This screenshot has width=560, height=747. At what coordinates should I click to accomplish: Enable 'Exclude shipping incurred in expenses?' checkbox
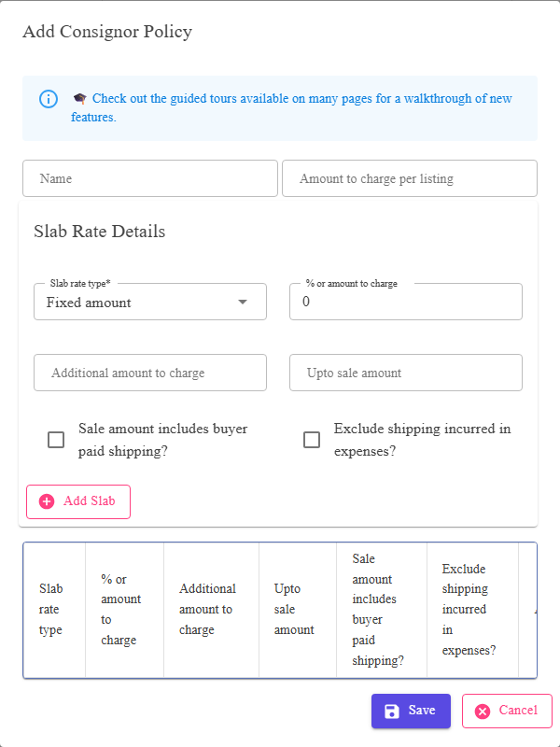312,440
